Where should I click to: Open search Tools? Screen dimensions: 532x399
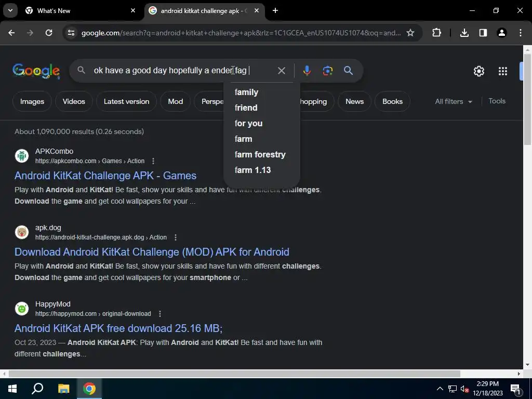pyautogui.click(x=497, y=101)
